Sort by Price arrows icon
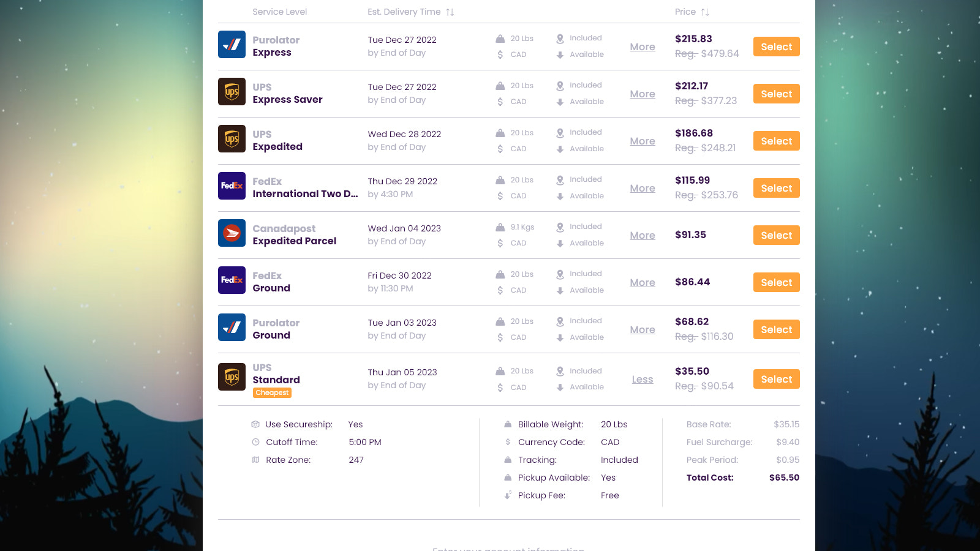Image resolution: width=980 pixels, height=551 pixels. (705, 12)
